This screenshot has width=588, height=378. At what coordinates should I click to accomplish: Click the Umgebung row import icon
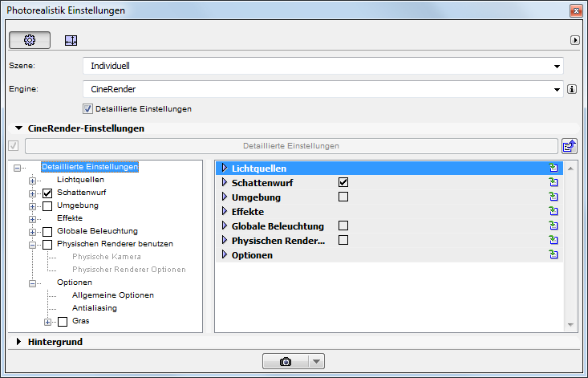pyautogui.click(x=554, y=197)
